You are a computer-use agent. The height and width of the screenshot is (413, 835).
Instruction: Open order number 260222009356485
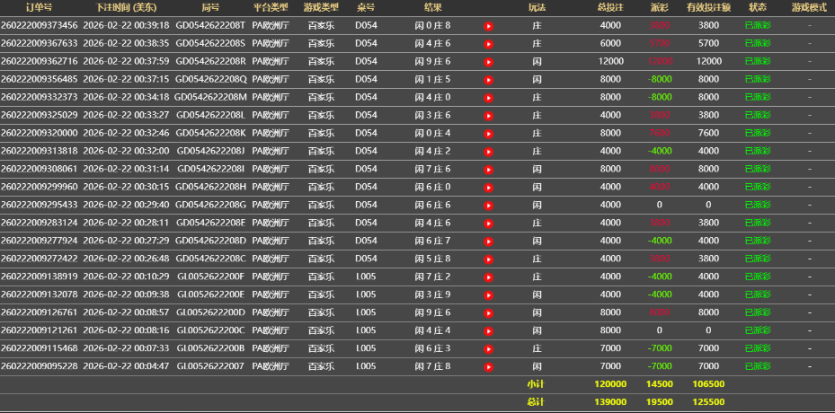[39, 79]
